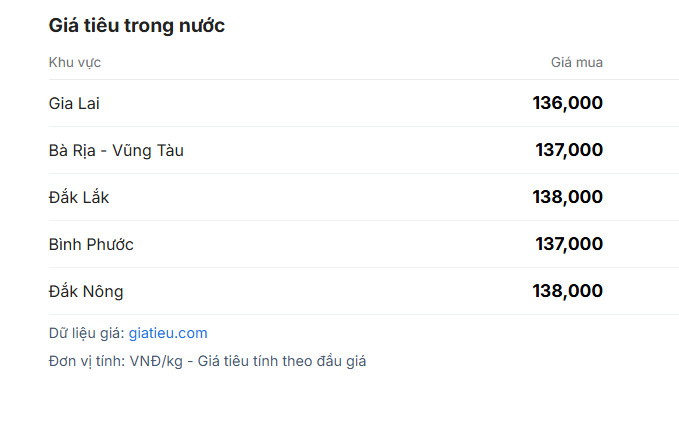Click the Gia Lai price 136,000
Image resolution: width=679 pixels, height=432 pixels.
pos(567,103)
